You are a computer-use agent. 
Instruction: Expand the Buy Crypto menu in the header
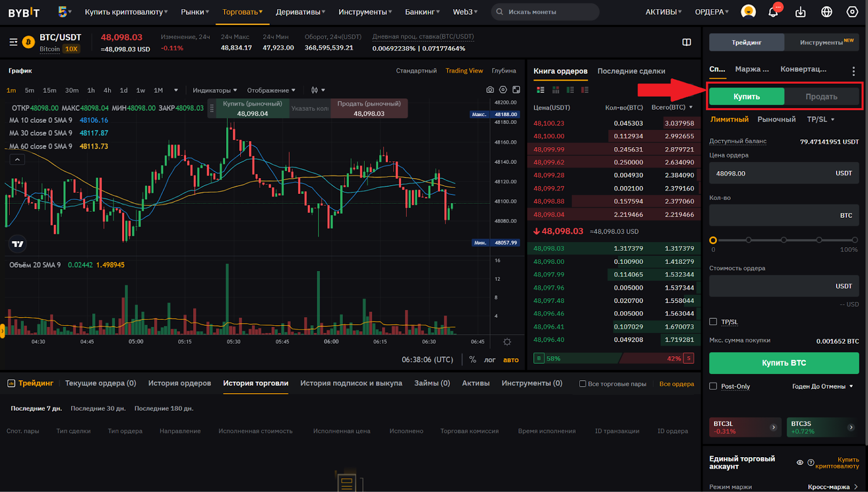[126, 12]
